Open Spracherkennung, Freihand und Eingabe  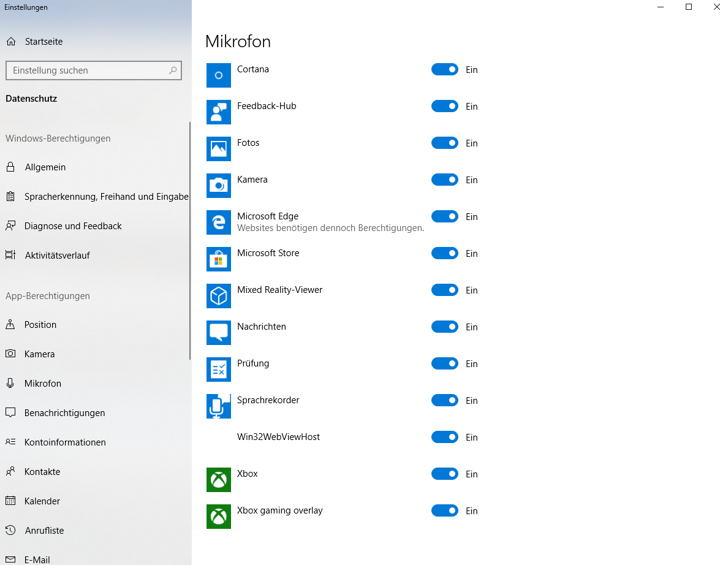[x=95, y=196]
